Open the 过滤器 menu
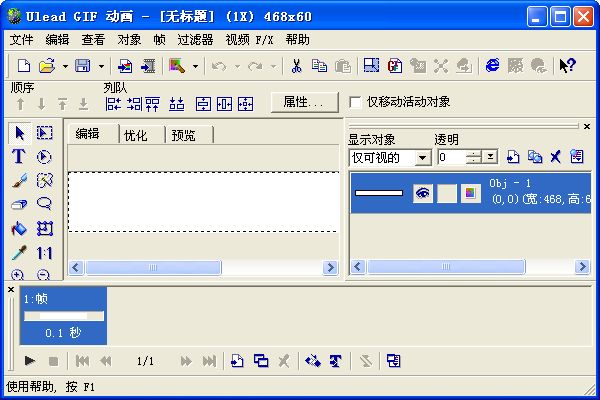Viewport: 600px width, 400px height. pos(195,40)
